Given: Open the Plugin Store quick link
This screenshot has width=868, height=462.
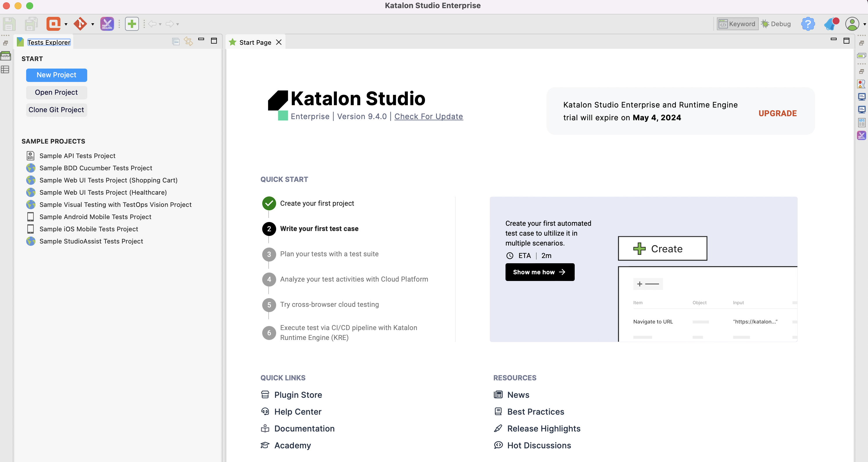Looking at the screenshot, I should [292, 395].
